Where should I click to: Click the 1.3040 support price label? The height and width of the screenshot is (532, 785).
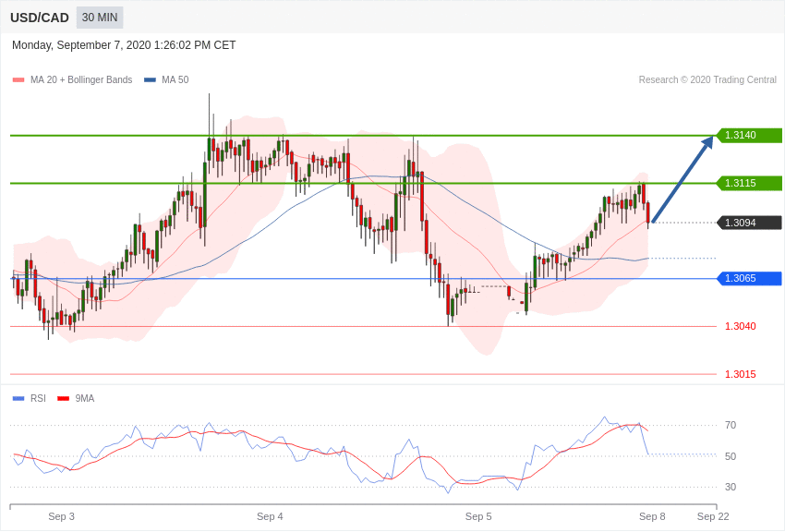[741, 326]
